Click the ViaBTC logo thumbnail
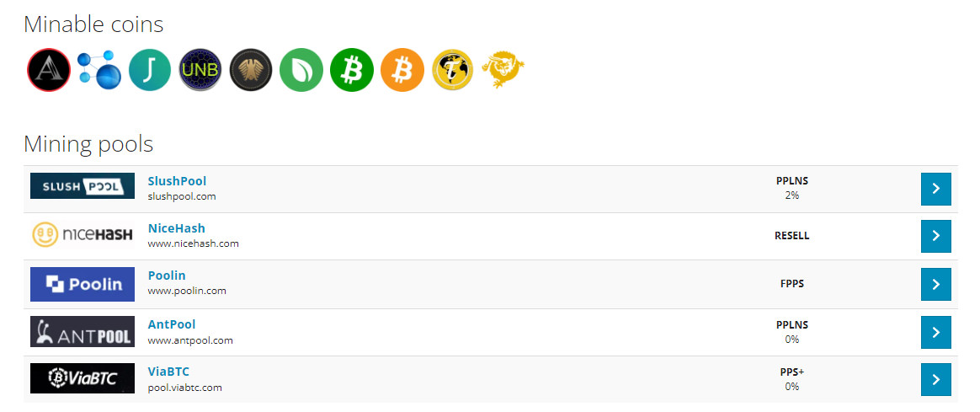 (x=83, y=378)
